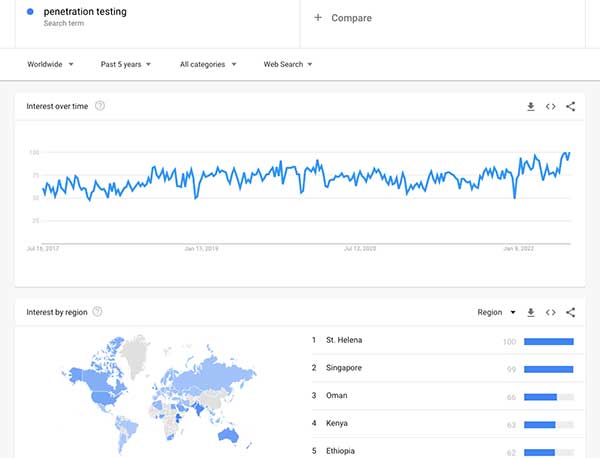The image size is (600, 458).
Task: Switch the Region view dropdown
Action: (x=496, y=312)
